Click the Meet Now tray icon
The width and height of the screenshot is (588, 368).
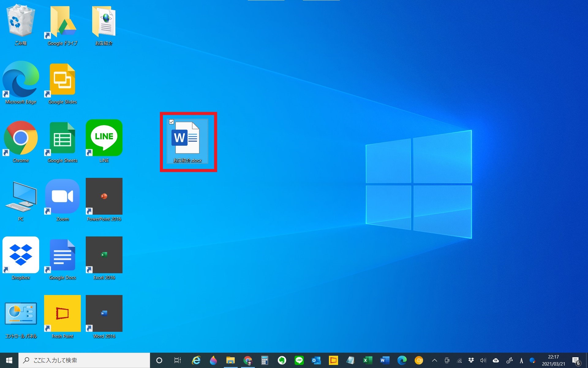coord(447,360)
